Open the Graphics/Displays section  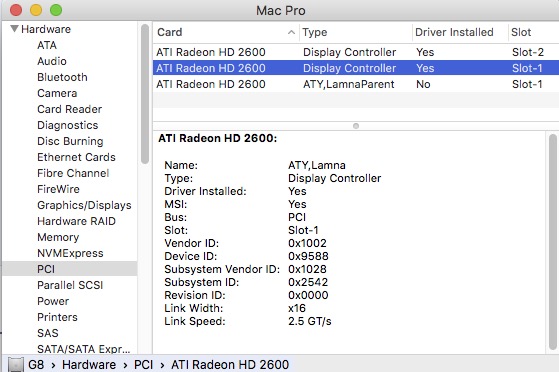(84, 205)
